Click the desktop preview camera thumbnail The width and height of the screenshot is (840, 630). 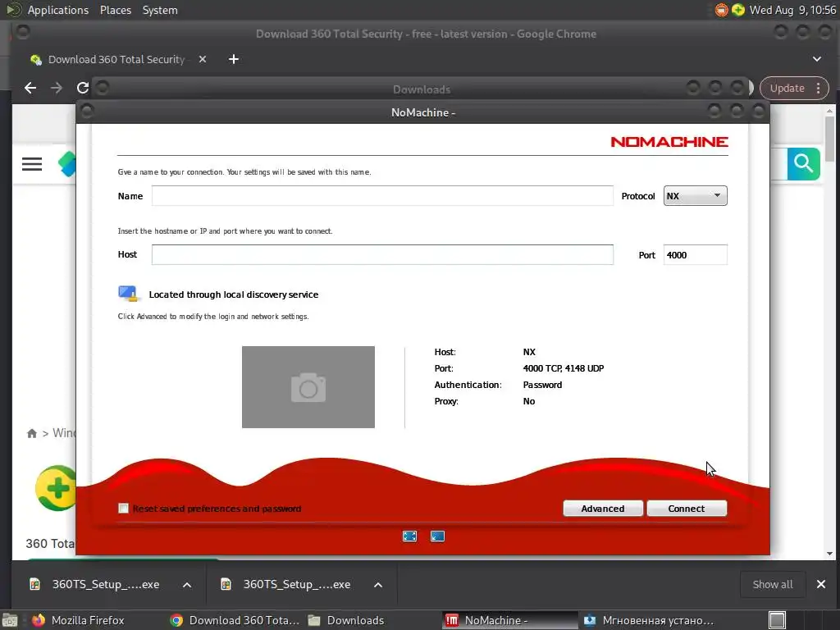point(308,387)
